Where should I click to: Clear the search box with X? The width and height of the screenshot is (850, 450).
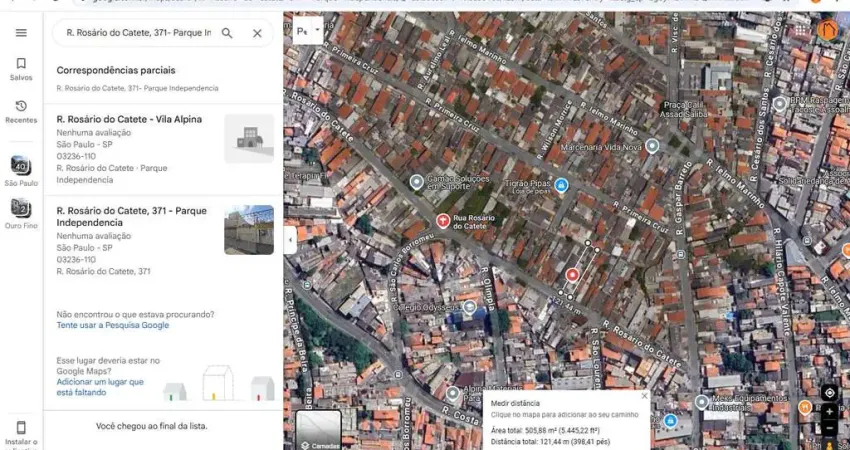[257, 33]
